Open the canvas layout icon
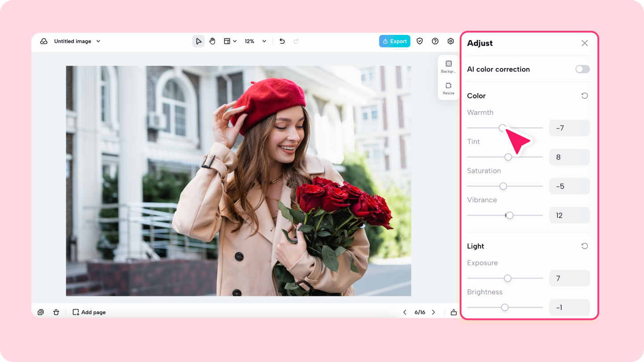This screenshot has height=362, width=644. pyautogui.click(x=227, y=41)
